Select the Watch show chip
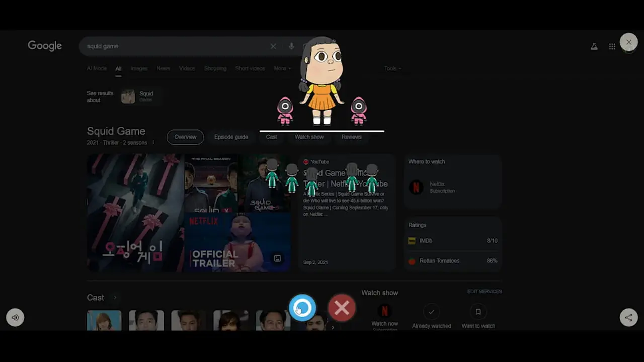The height and width of the screenshot is (362, 644). click(x=309, y=137)
